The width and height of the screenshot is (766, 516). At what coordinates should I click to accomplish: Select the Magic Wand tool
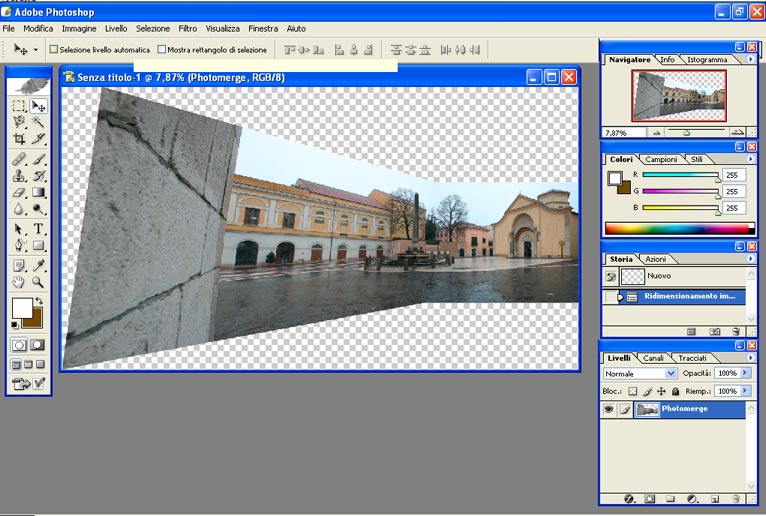tap(39, 122)
